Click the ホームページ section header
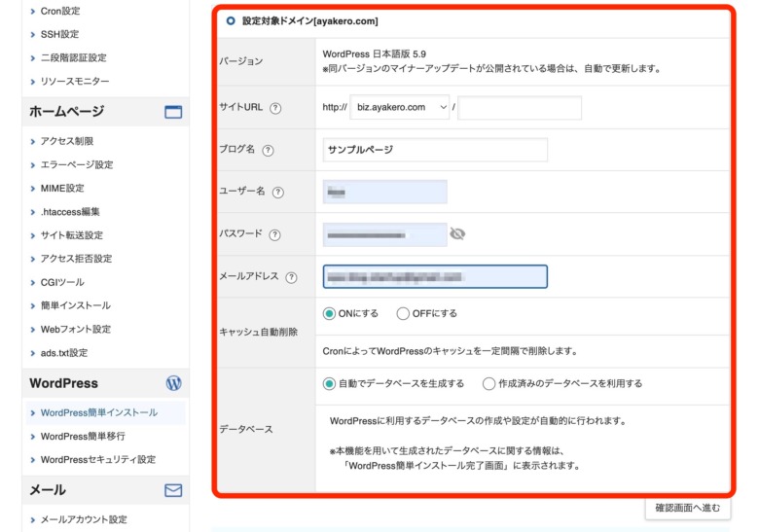The image size is (759, 532). coord(105,112)
